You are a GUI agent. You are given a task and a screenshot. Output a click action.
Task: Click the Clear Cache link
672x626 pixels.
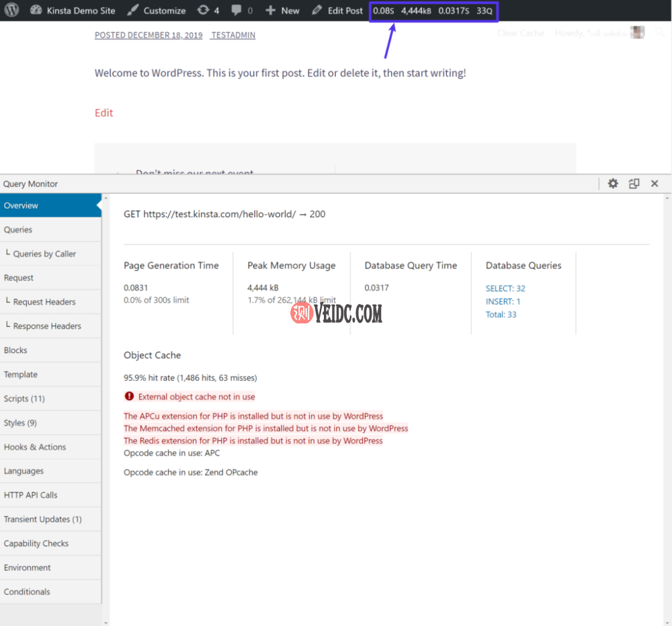click(x=521, y=32)
